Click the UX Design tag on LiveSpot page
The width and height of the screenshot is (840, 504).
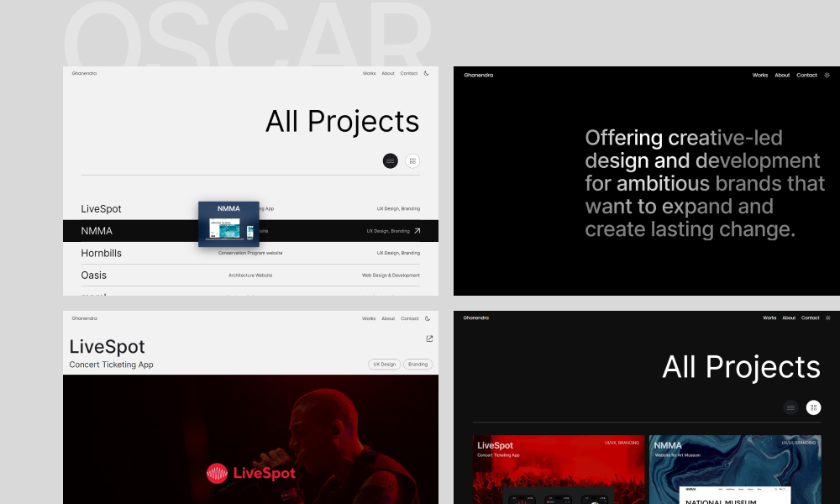(x=384, y=365)
